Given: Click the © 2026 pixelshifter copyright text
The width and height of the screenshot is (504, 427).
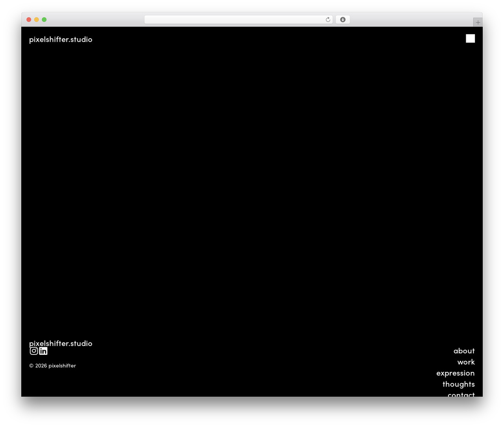Looking at the screenshot, I should point(52,366).
